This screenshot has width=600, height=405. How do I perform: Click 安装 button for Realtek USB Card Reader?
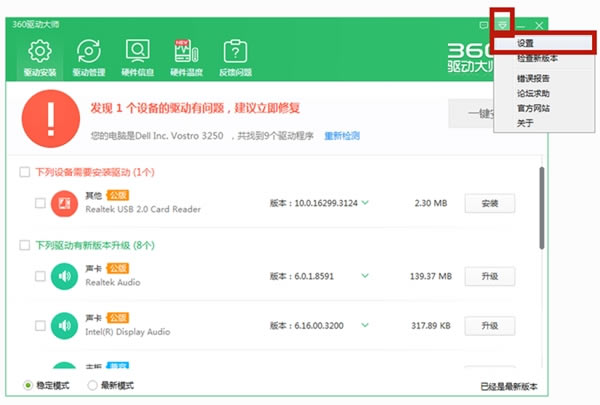point(490,203)
